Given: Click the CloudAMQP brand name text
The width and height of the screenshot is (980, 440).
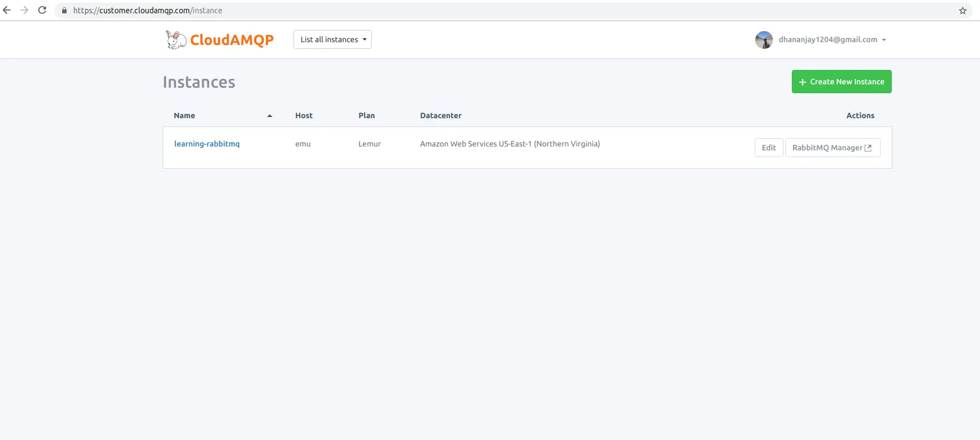Looking at the screenshot, I should [x=232, y=40].
